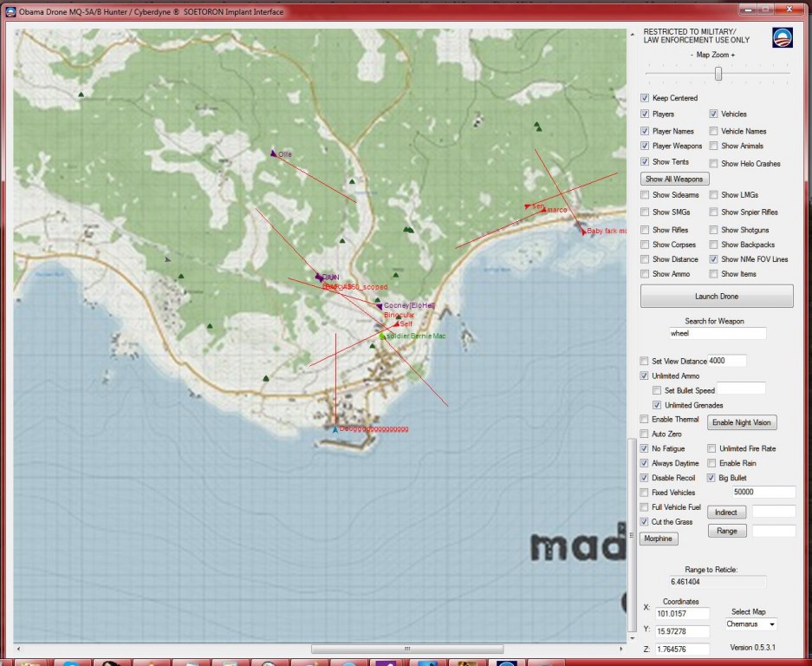Viewport: 812px width, 666px height.
Task: Toggle the Big Bullet checkbox
Action: pyautogui.click(x=711, y=478)
